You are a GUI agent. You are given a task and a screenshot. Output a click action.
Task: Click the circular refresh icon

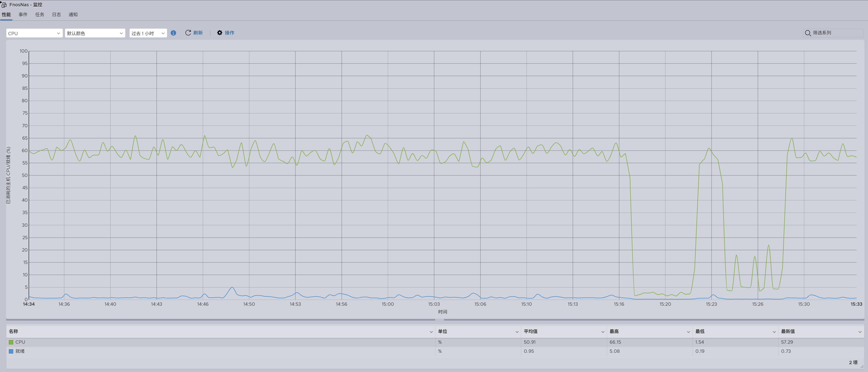[x=188, y=33]
